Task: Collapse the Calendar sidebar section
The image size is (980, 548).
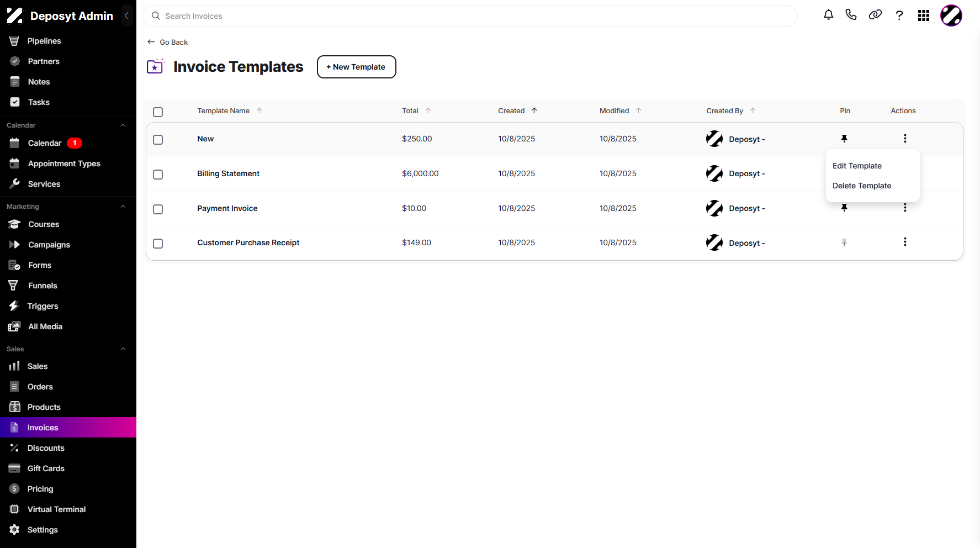Action: point(123,125)
